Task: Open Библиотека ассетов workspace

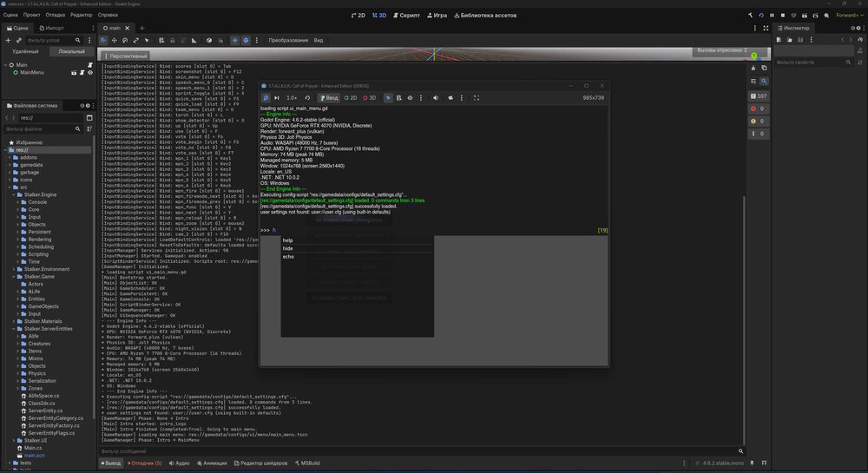Action: tap(485, 16)
